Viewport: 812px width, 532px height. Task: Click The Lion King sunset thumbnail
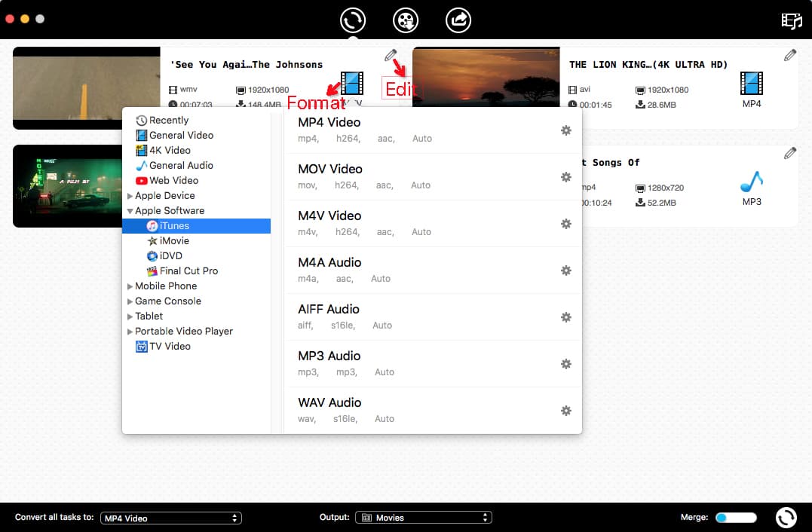[x=486, y=77]
